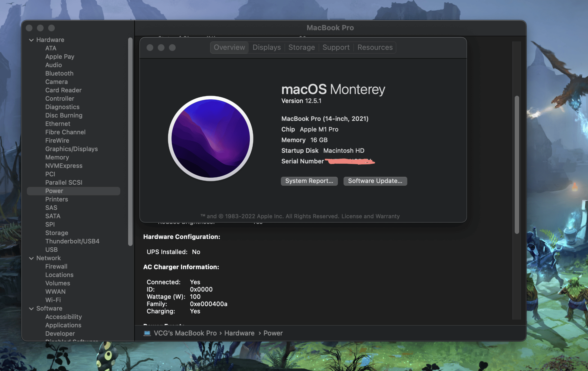Screen dimensions: 588x371
Task: Select the Memory hardware icon
Action: coord(57,157)
